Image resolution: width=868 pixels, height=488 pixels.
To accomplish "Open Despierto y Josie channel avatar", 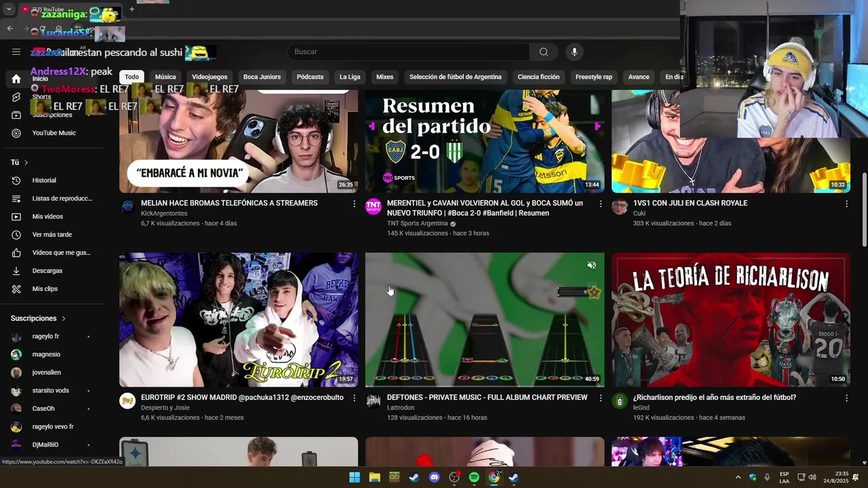I will 127,401.
